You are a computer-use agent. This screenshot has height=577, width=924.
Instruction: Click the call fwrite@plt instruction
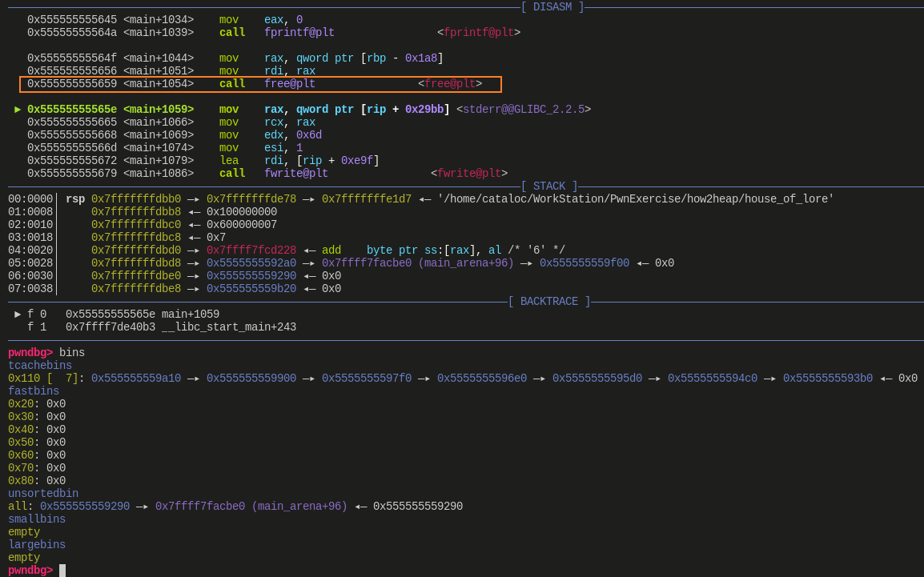273,174
